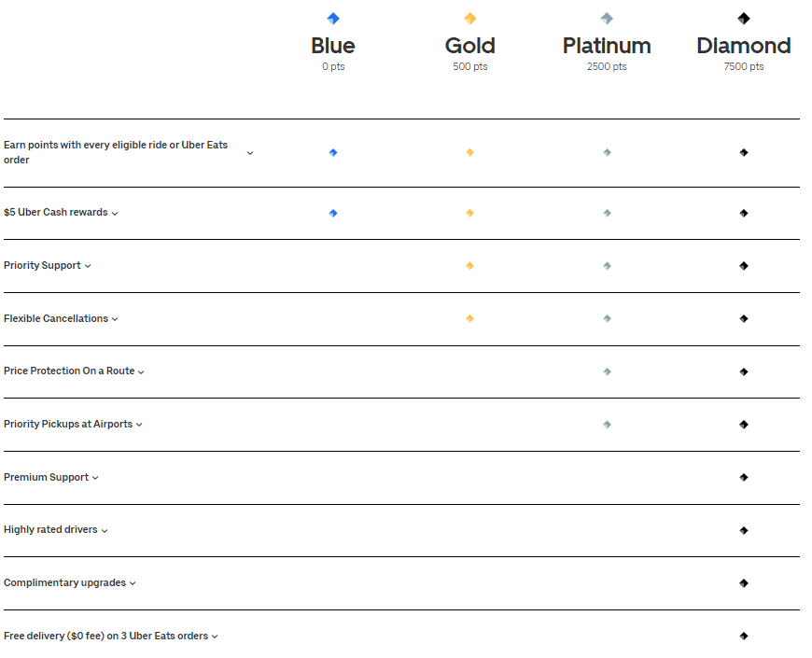The height and width of the screenshot is (658, 812).
Task: Click Blue diamond in $5 Uber Cash row
Action: 333,213
